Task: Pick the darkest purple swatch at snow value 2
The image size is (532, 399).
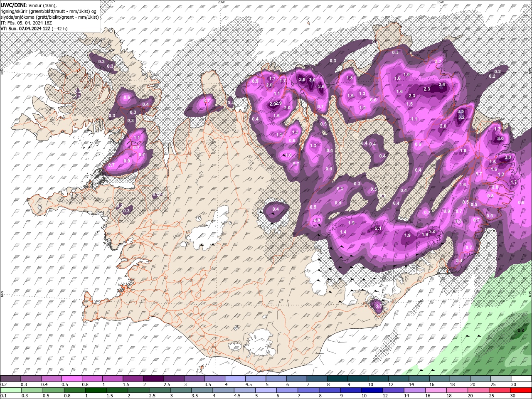Action: click(153, 379)
